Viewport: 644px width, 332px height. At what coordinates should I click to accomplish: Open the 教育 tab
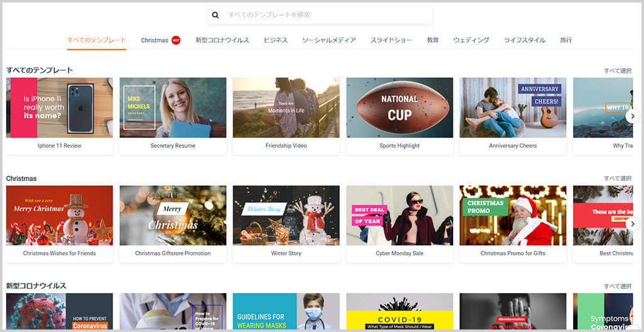pos(432,40)
